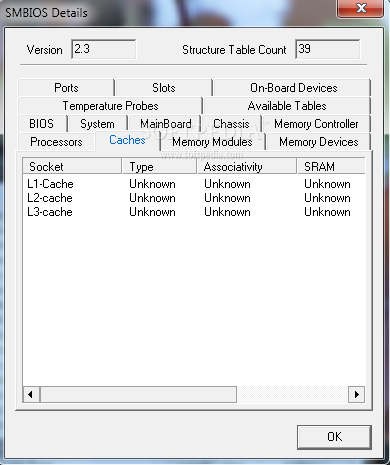Click the L2-cache SRAM value Unknown
390x465 pixels.
click(x=327, y=198)
